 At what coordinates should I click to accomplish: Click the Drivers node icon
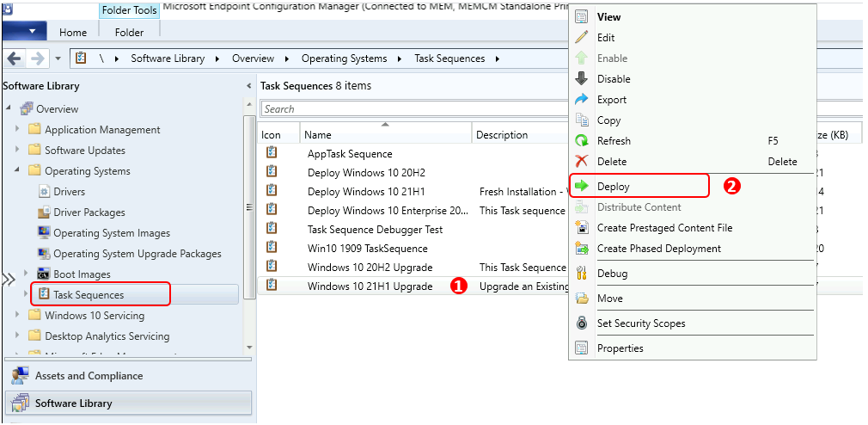[x=44, y=192]
